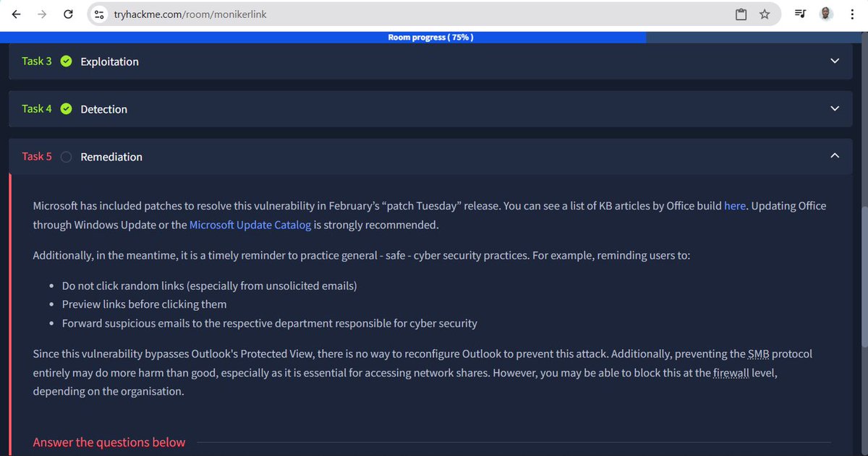Screen dimensions: 868x456
Task: Click 'Do not click random links' bullet
Action: pyautogui.click(x=210, y=285)
